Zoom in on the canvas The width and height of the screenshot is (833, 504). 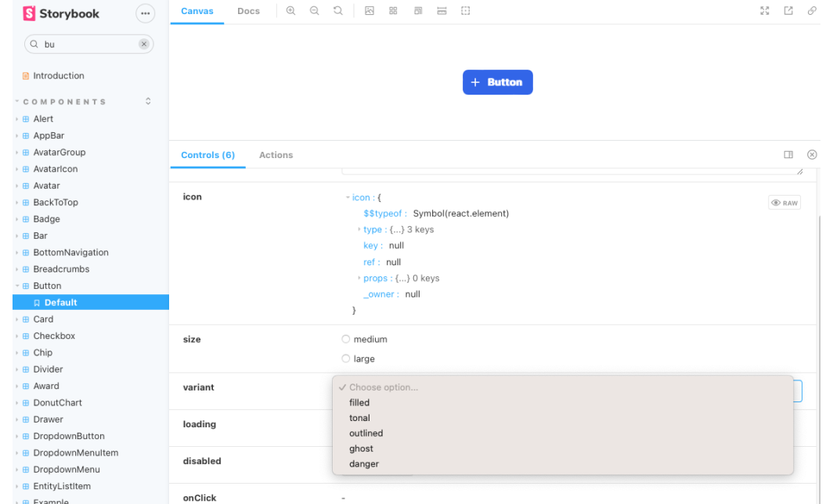(290, 11)
